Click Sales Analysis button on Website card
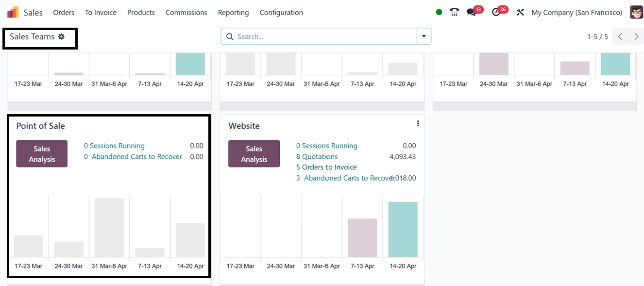644x286 pixels. 254,154
